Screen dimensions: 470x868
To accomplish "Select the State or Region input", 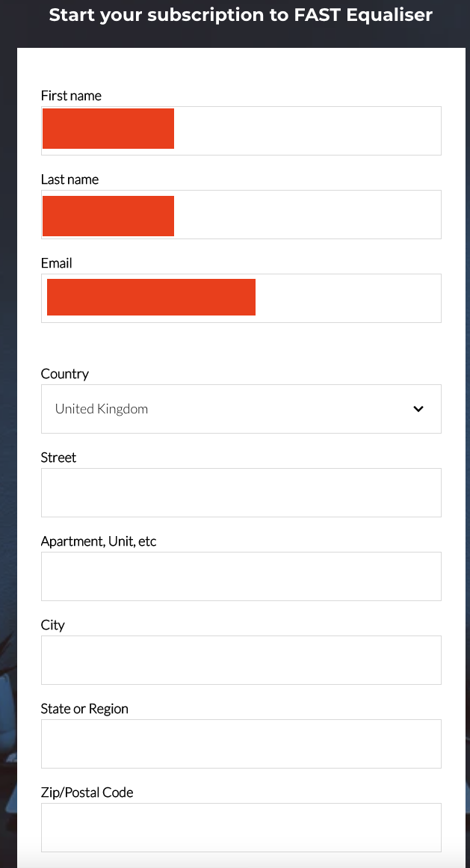I will [241, 744].
